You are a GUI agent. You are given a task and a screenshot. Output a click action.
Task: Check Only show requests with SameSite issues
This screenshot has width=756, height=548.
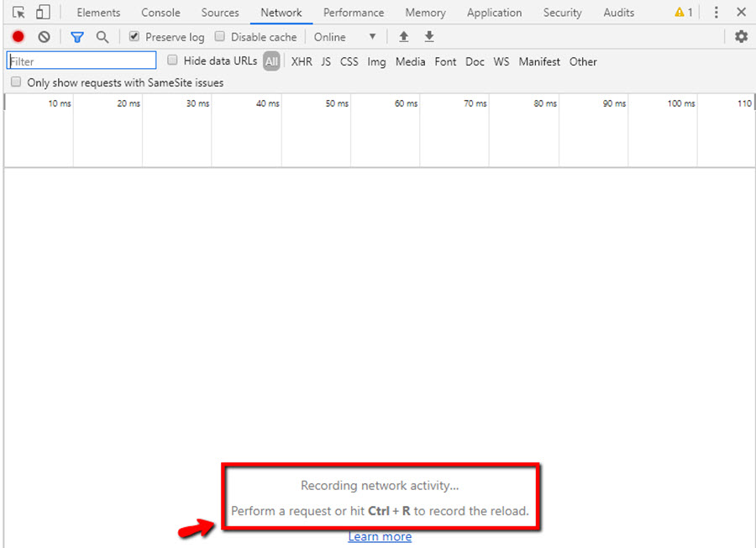click(x=16, y=82)
